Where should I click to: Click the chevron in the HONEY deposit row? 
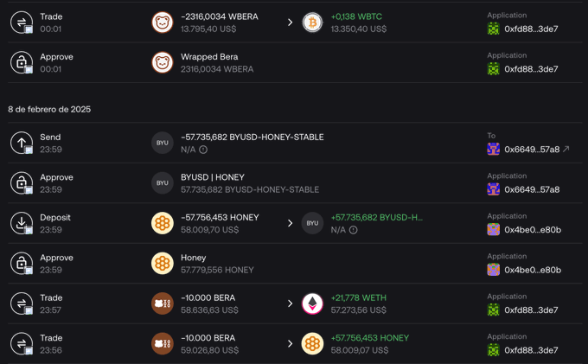pyautogui.click(x=291, y=223)
